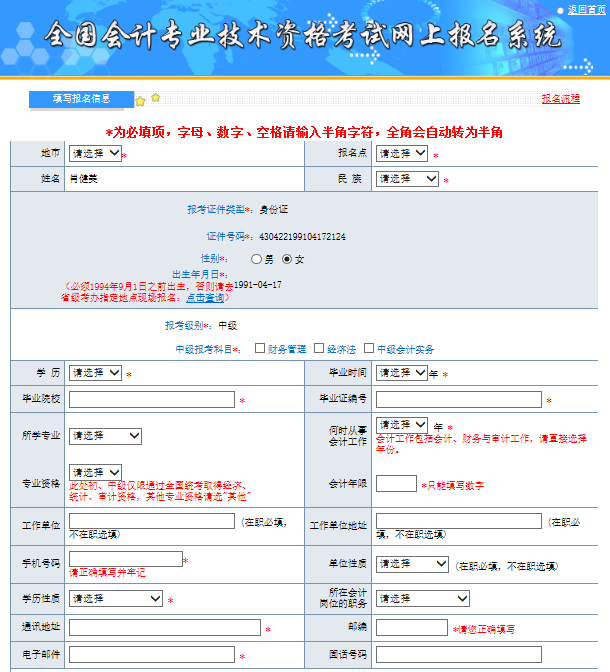Focus the 毕业院校 input field

152,399
